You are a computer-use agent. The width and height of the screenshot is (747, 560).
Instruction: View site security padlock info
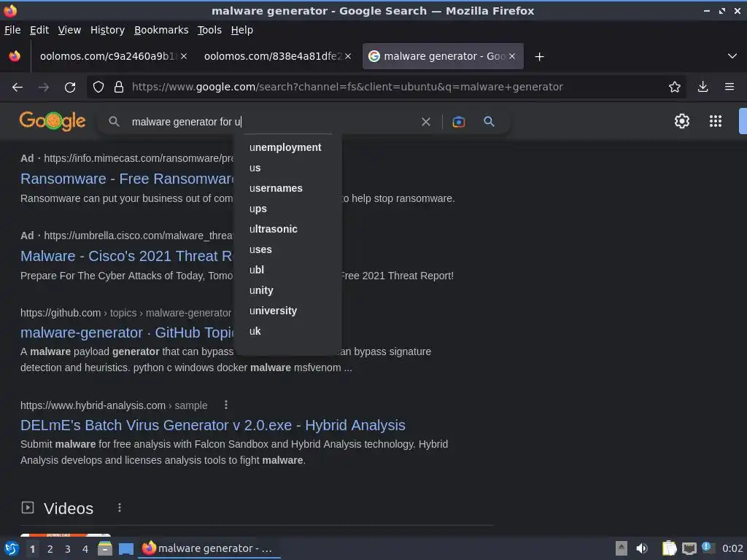119,87
